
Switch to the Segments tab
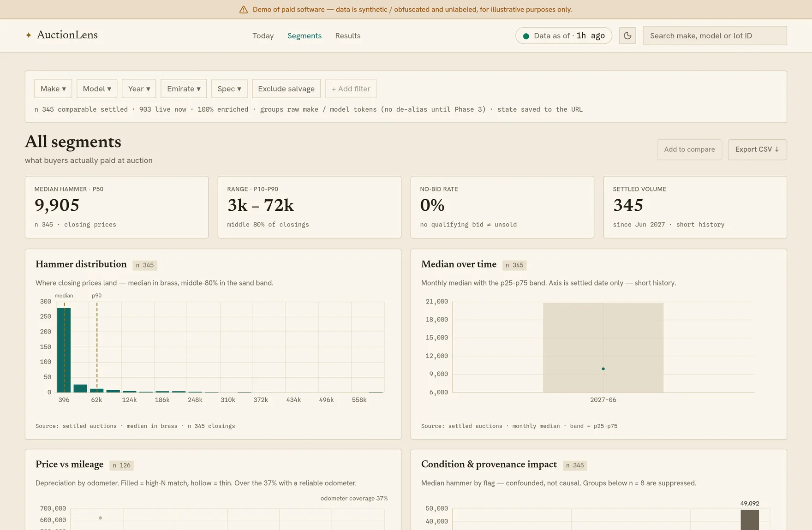[304, 36]
